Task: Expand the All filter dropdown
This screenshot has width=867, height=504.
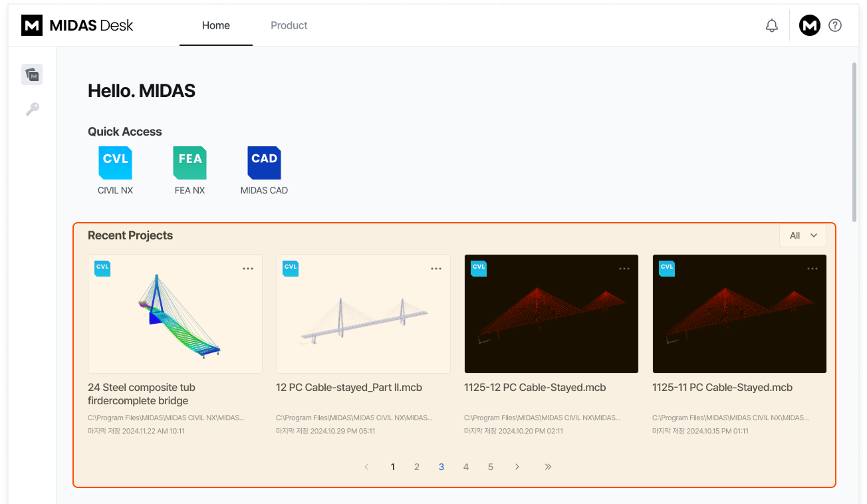Action: [803, 235]
